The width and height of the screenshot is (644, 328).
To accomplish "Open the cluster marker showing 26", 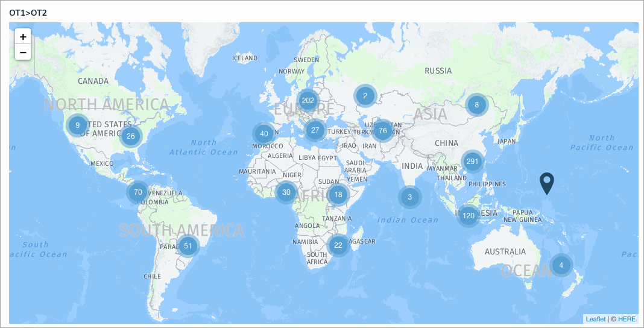I will pyautogui.click(x=131, y=136).
